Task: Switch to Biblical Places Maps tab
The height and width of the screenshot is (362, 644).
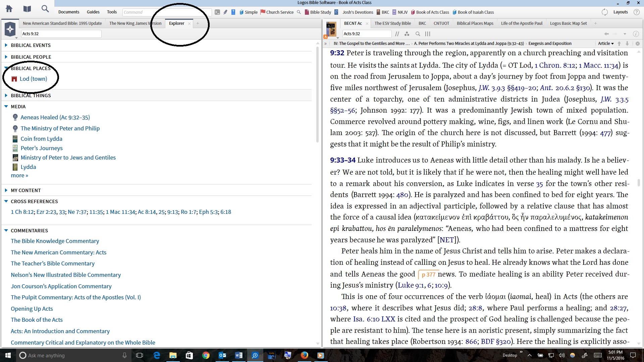Action: pos(475,23)
